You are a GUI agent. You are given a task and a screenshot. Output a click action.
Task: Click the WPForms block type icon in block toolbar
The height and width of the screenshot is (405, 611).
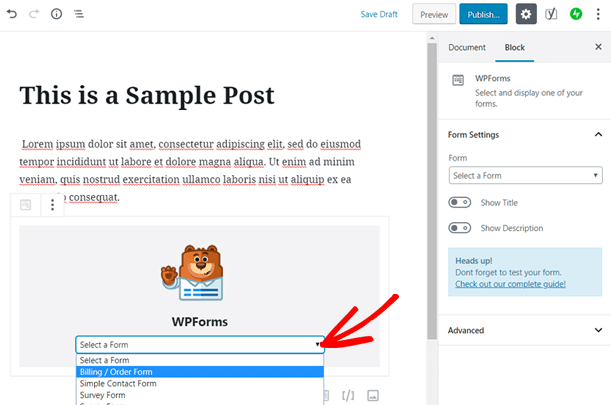26,205
